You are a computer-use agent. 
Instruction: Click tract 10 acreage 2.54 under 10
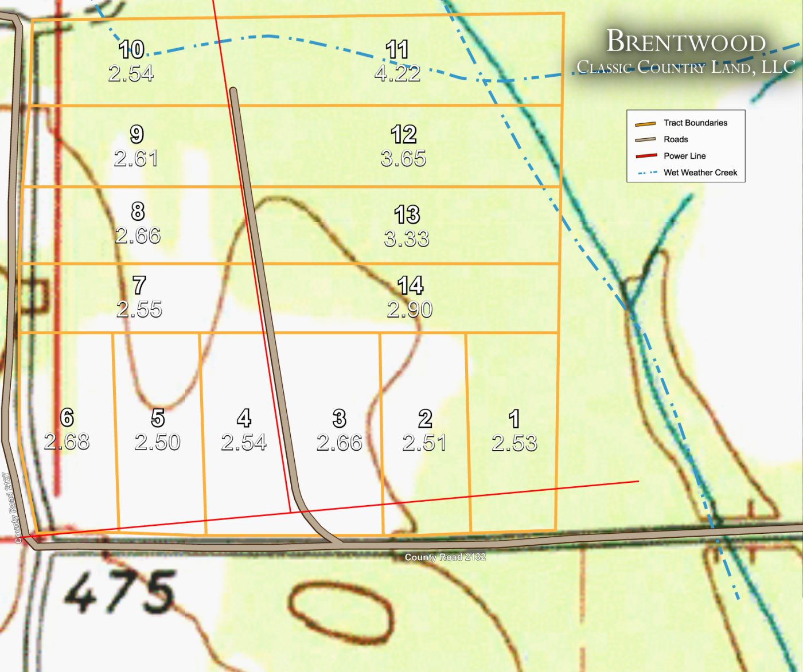(131, 73)
